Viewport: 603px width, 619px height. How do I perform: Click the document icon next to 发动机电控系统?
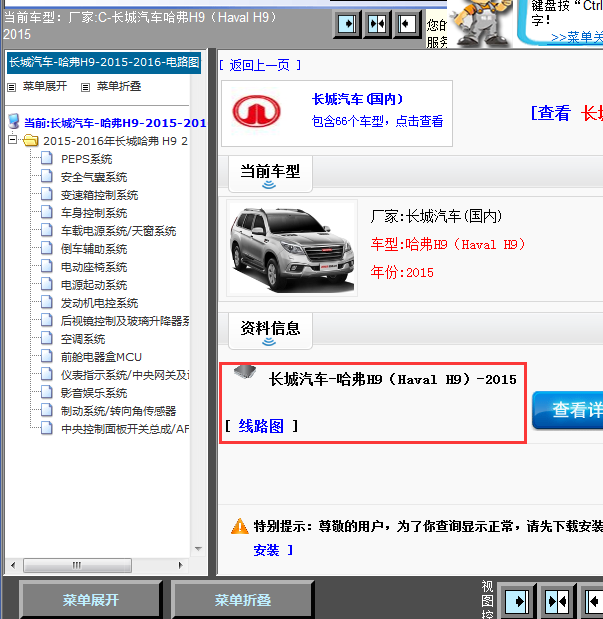pyautogui.click(x=47, y=302)
